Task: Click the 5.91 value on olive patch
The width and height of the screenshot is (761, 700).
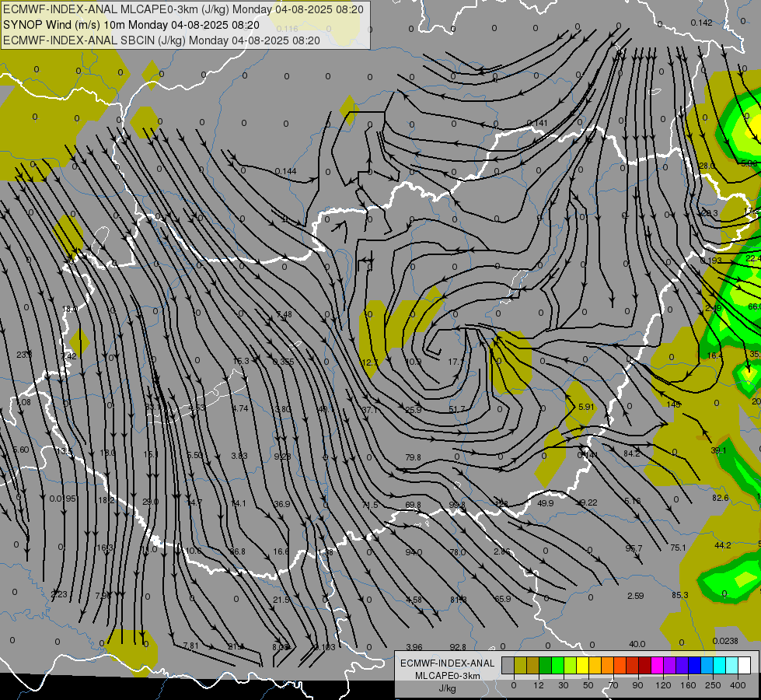Action: [586, 407]
